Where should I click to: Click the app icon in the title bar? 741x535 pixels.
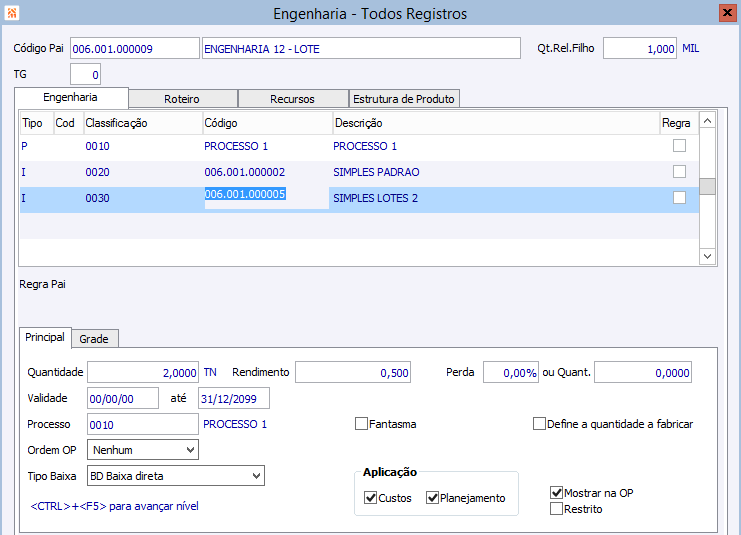coord(12,13)
